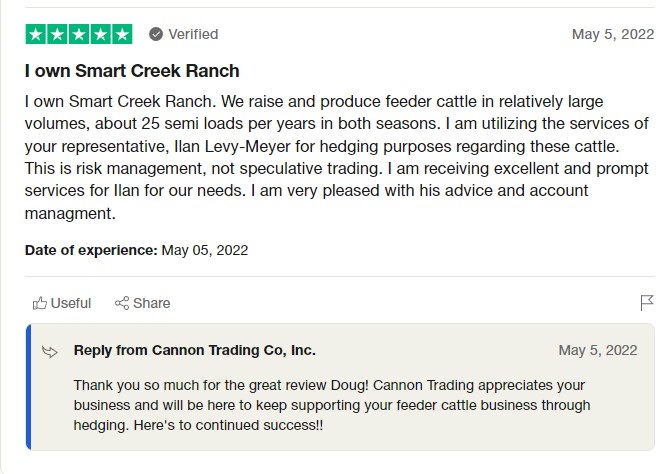Click the Verified checkmark badge icon
Viewport: 669px width, 474px height.
pos(156,34)
